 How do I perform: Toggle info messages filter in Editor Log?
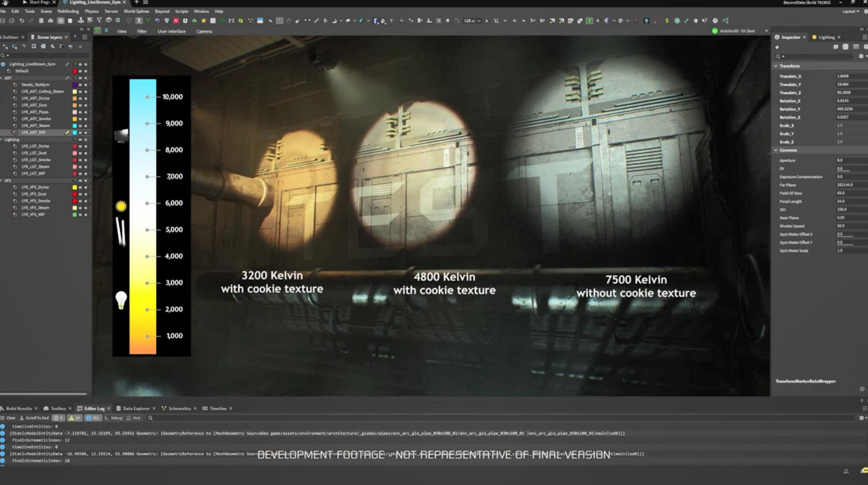(x=93, y=418)
